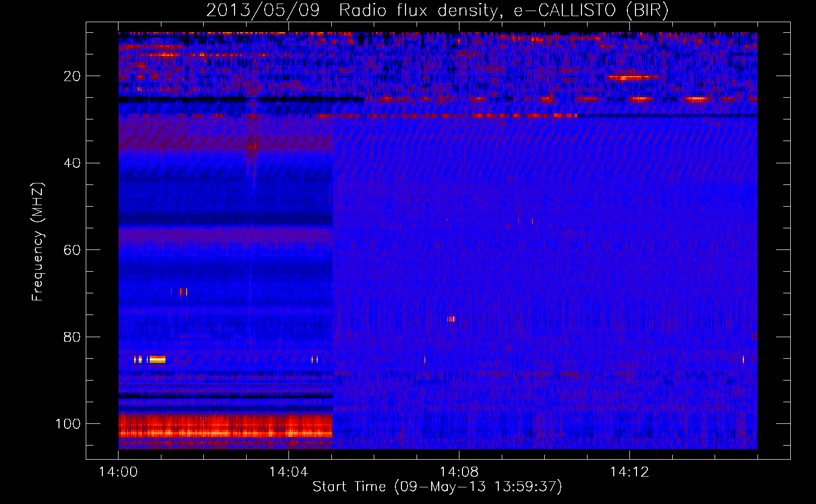816x504 pixels.
Task: Click the "14:04" time tick label
Action: click(288, 472)
